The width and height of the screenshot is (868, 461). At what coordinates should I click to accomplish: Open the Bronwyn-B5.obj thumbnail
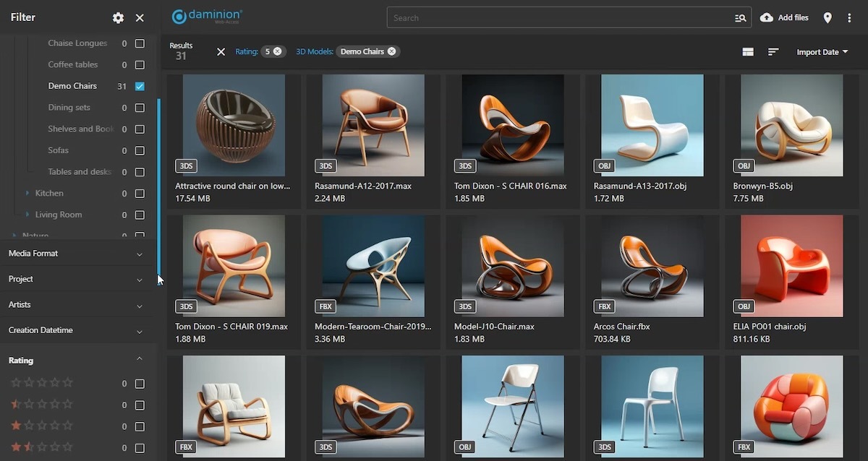[791, 126]
